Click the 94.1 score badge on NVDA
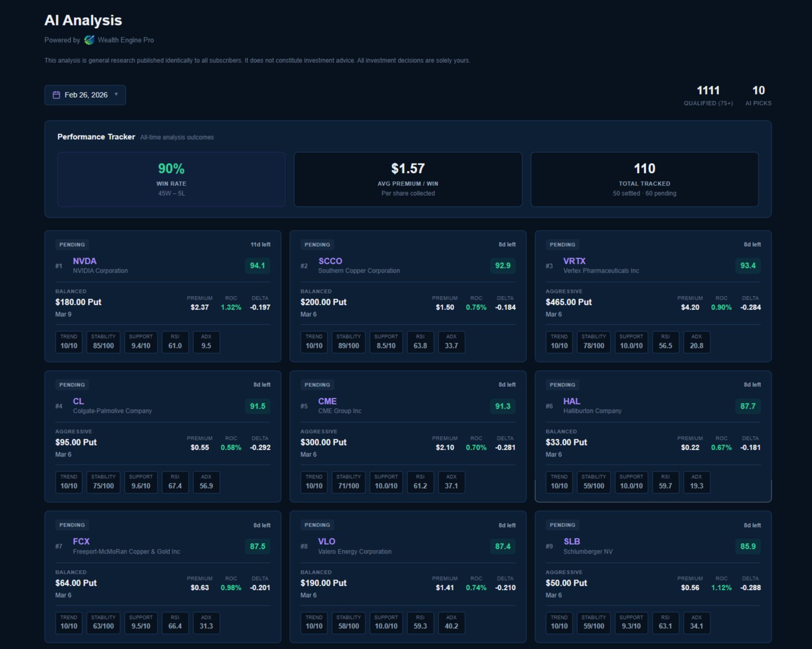Image resolution: width=812 pixels, height=649 pixels. point(257,265)
